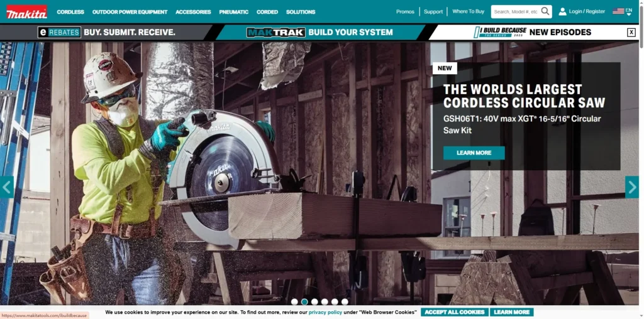The width and height of the screenshot is (644, 319).
Task: Go to the previous carousel slide arrow
Action: [7, 187]
